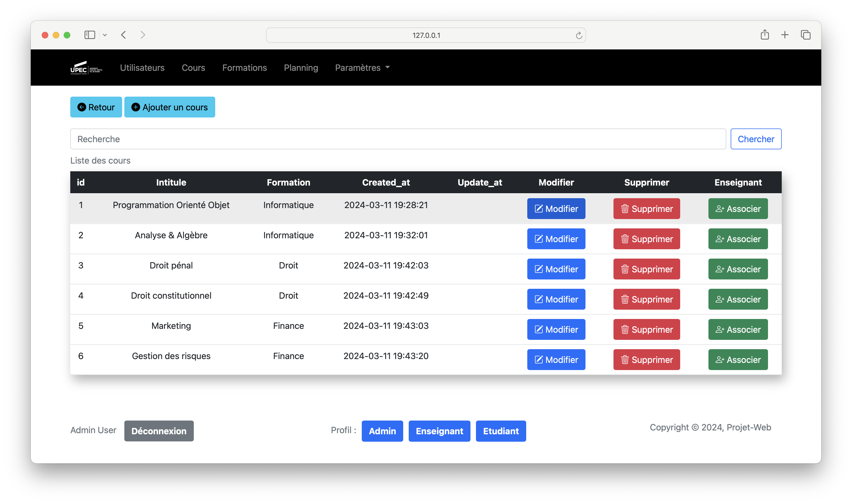Open a new tab with plus icon
Screen dimensions: 852x504
coord(785,35)
